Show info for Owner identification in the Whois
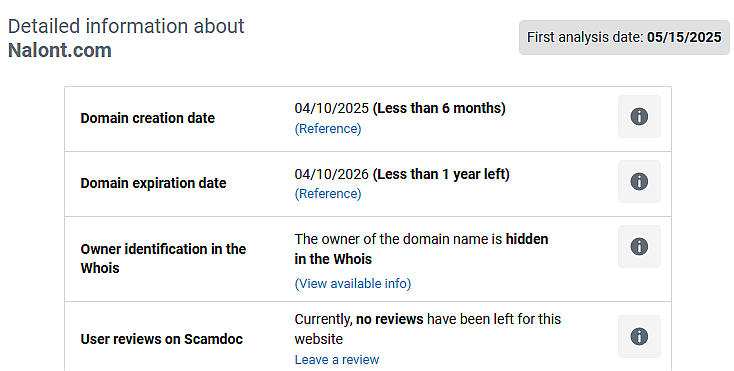The width and height of the screenshot is (734, 371). tap(639, 247)
